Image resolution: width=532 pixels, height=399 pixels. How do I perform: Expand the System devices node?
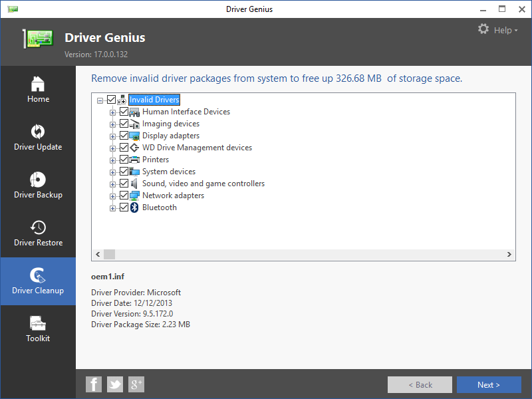coord(112,172)
